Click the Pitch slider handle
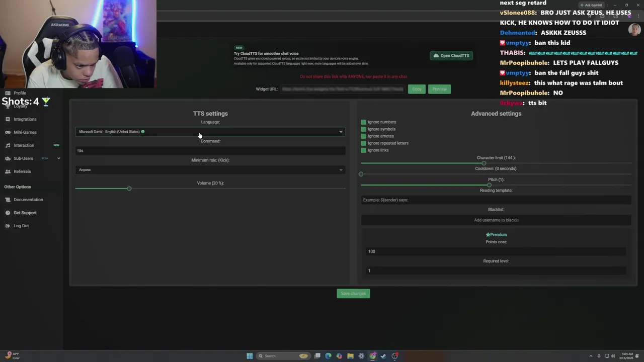644x362 pixels. [489, 185]
